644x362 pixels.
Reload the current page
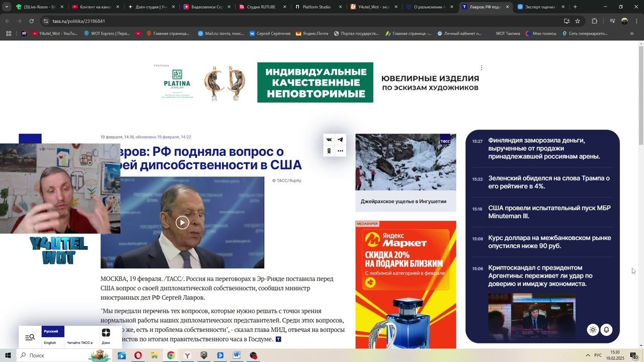click(31, 21)
